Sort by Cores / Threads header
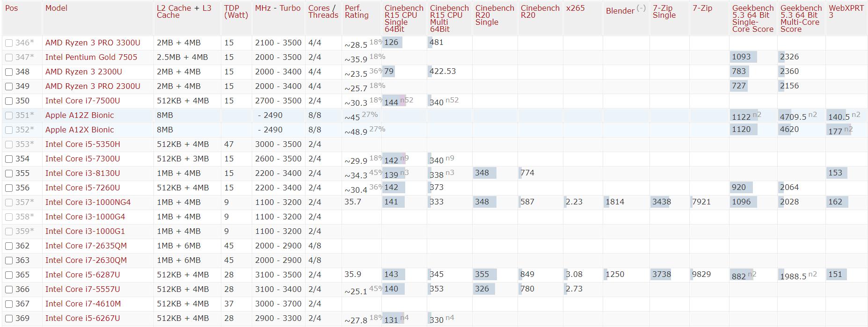Image resolution: width=868 pixels, height=327 pixels. 323,12
